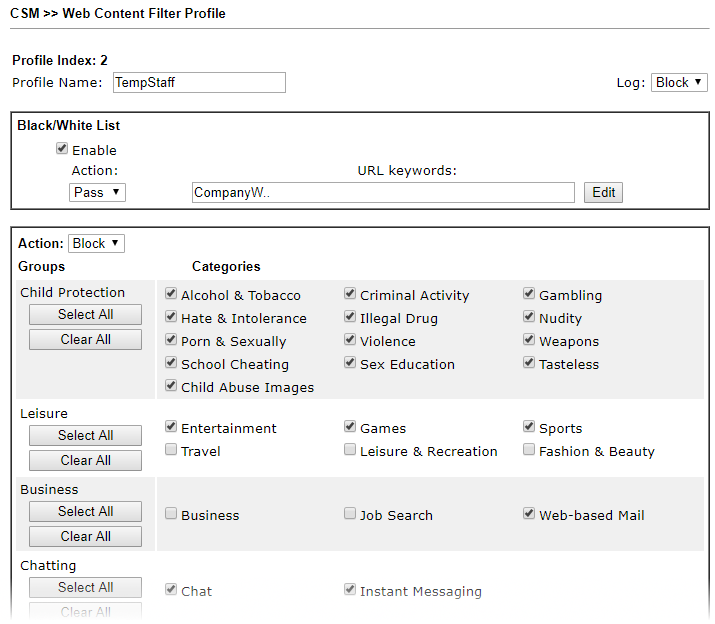Viewport: 715px width, 624px height.
Task: Toggle the Alcohol & Tobacco checkbox
Action: (x=171, y=295)
